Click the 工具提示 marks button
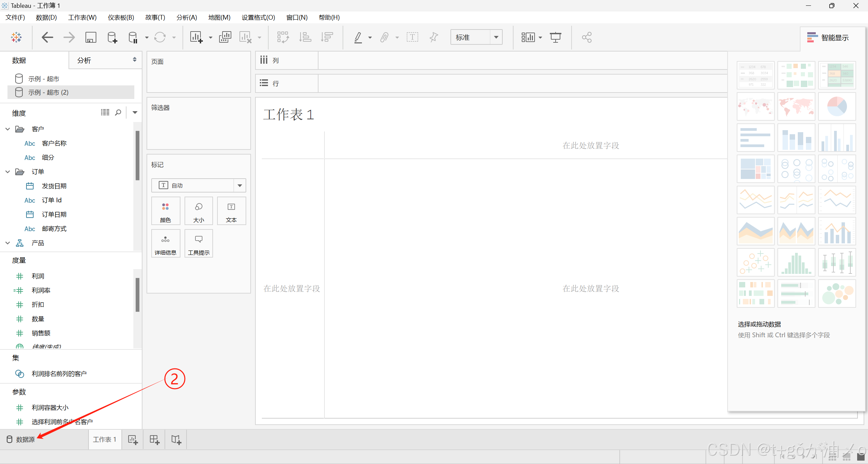The height and width of the screenshot is (464, 868). click(198, 244)
